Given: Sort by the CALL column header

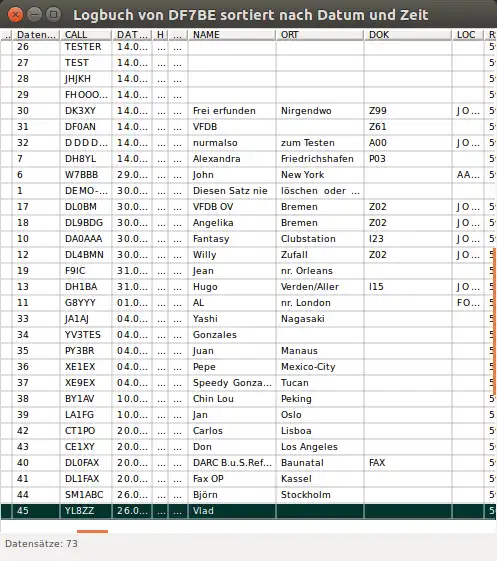Looking at the screenshot, I should (86, 35).
